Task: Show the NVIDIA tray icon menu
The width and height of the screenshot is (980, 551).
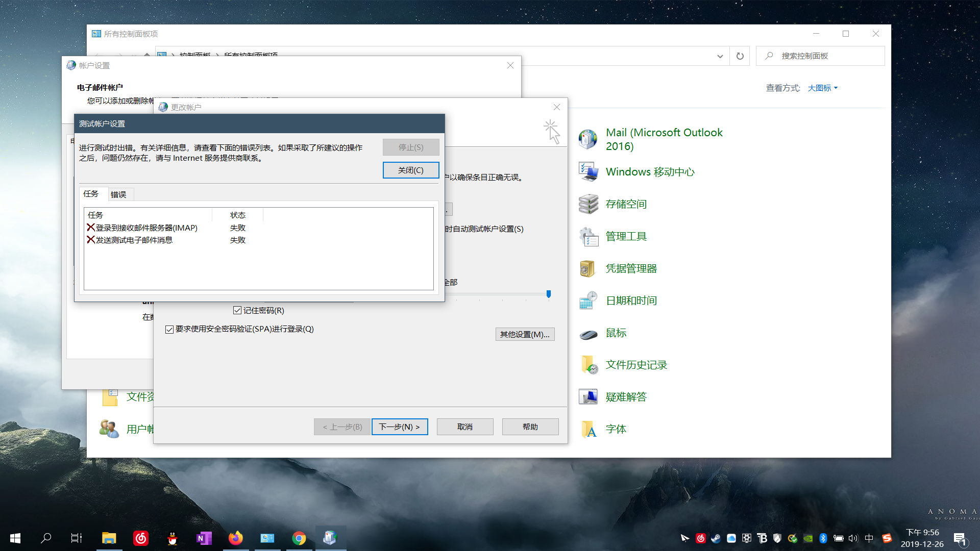Action: tap(808, 538)
